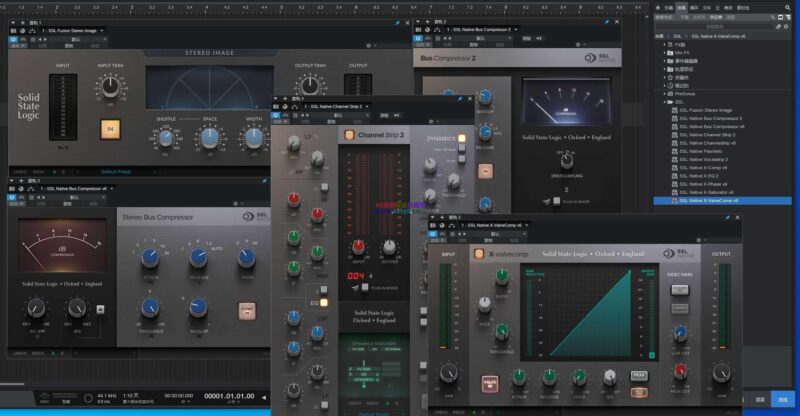This screenshot has height=416, width=800.
Task: Click the Attack knob on Stereo Bus Compressor
Action: 149,258
